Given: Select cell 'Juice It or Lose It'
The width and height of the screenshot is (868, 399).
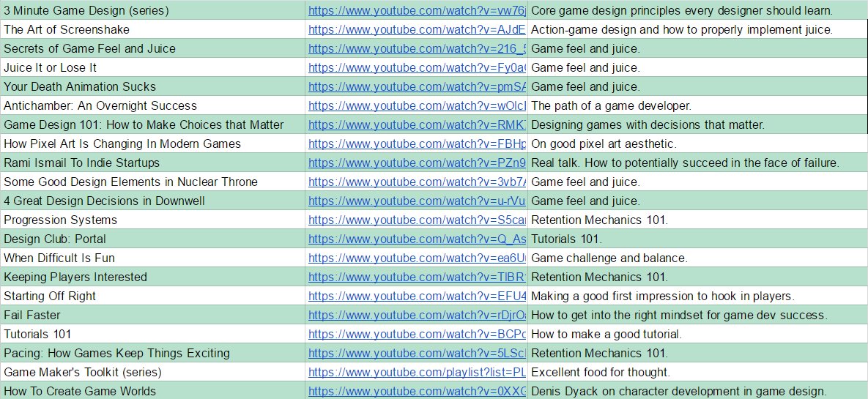Looking at the screenshot, I should 152,67.
